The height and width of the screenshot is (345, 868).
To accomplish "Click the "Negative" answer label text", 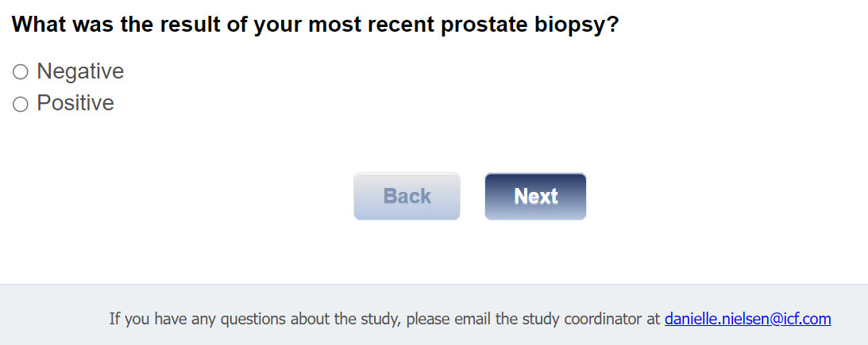I will click(80, 71).
